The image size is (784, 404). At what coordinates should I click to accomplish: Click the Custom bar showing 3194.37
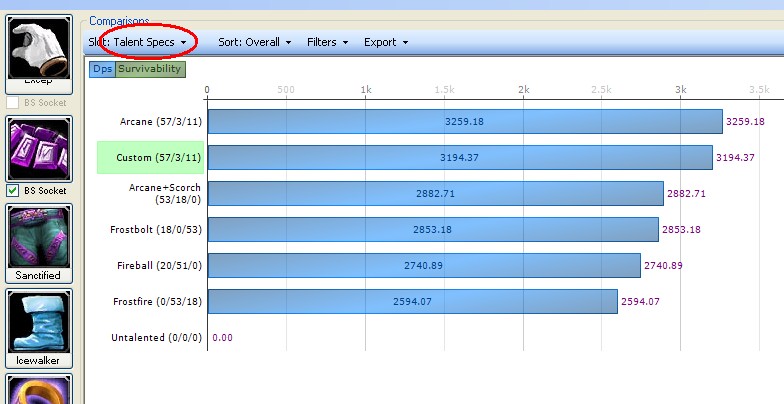click(x=460, y=158)
